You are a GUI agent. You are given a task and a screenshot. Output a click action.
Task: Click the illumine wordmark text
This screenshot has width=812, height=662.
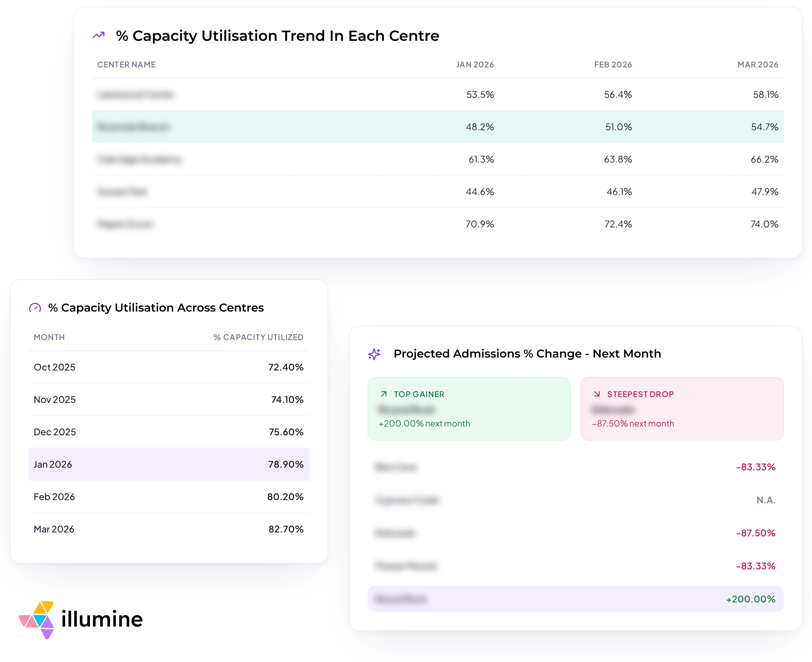pyautogui.click(x=102, y=619)
